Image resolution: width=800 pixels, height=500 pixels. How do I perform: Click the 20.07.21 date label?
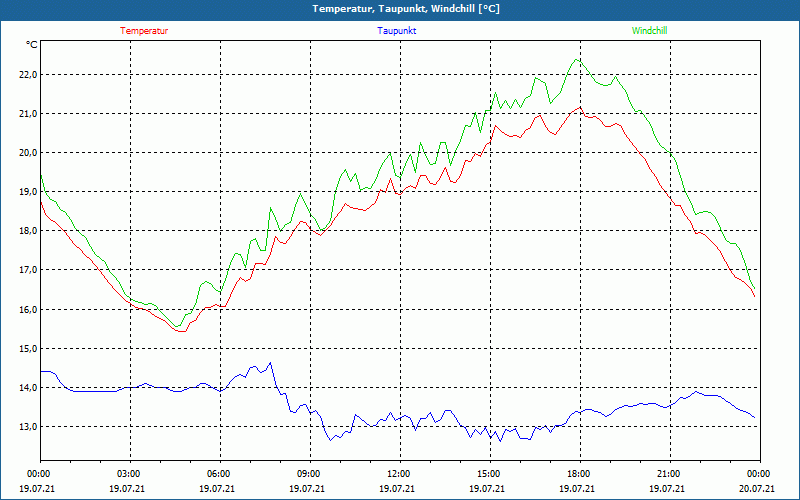point(757,489)
